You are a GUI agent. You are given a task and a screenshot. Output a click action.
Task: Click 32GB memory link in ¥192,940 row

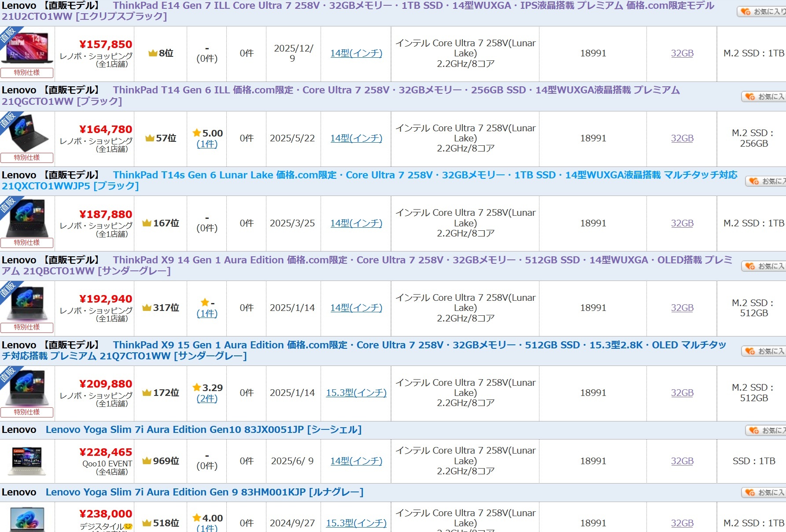(682, 308)
